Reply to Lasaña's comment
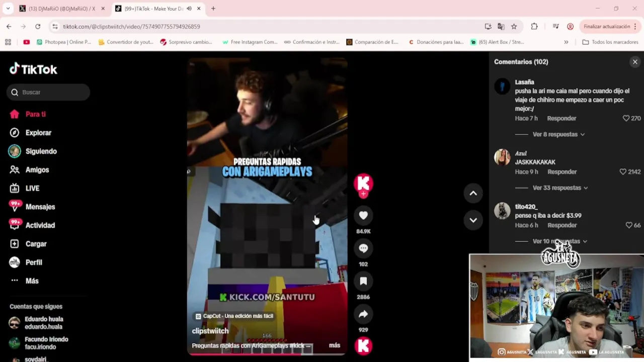The image size is (644, 362). [x=561, y=118]
